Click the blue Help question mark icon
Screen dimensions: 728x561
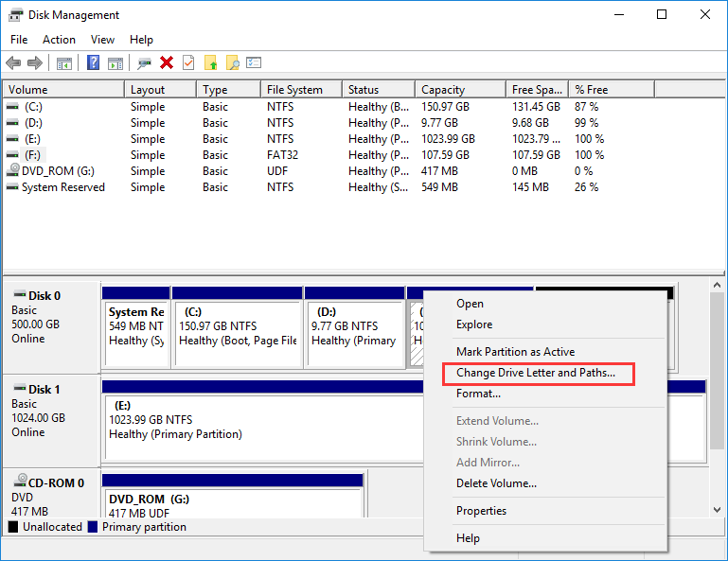93,62
